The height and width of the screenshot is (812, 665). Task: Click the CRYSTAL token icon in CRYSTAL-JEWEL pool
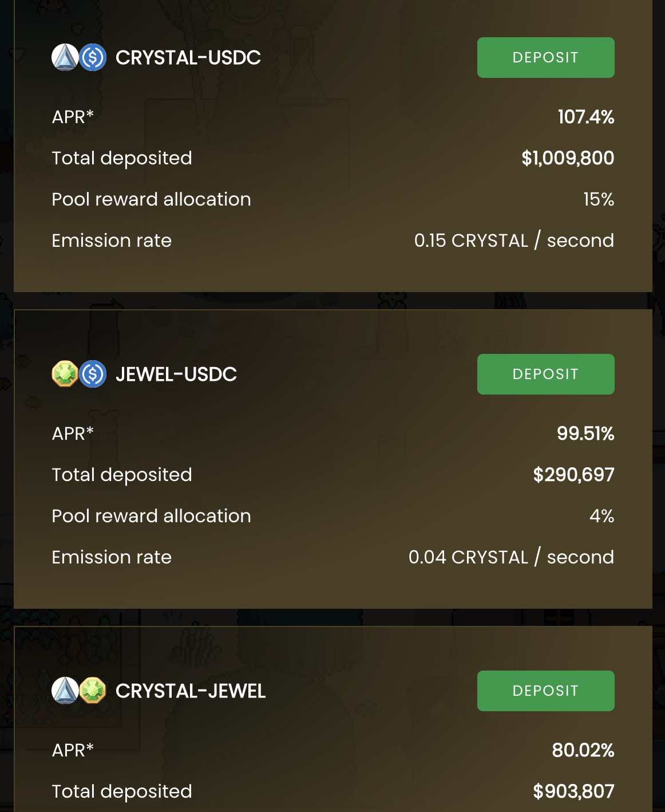pos(65,691)
